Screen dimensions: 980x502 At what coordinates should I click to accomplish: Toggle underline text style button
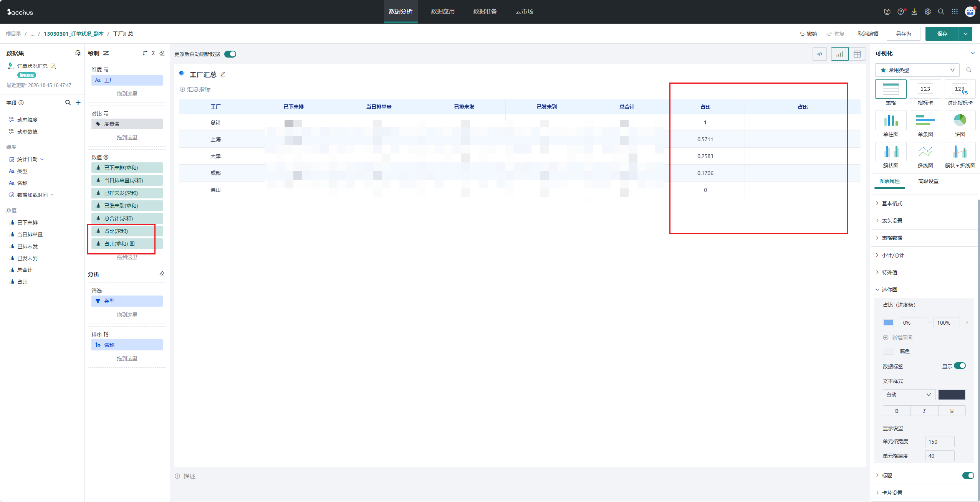[952, 411]
